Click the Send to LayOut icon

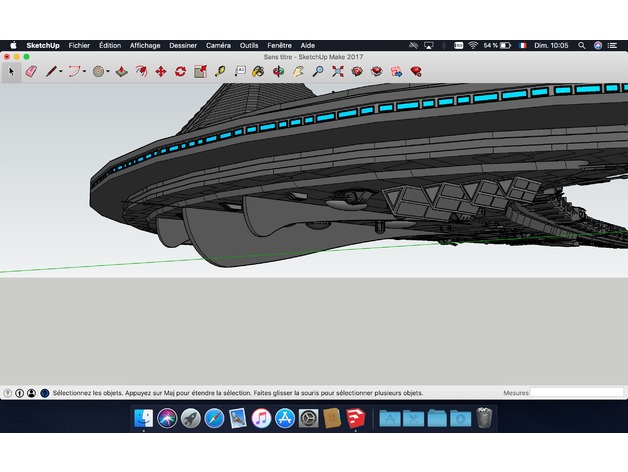(396, 72)
